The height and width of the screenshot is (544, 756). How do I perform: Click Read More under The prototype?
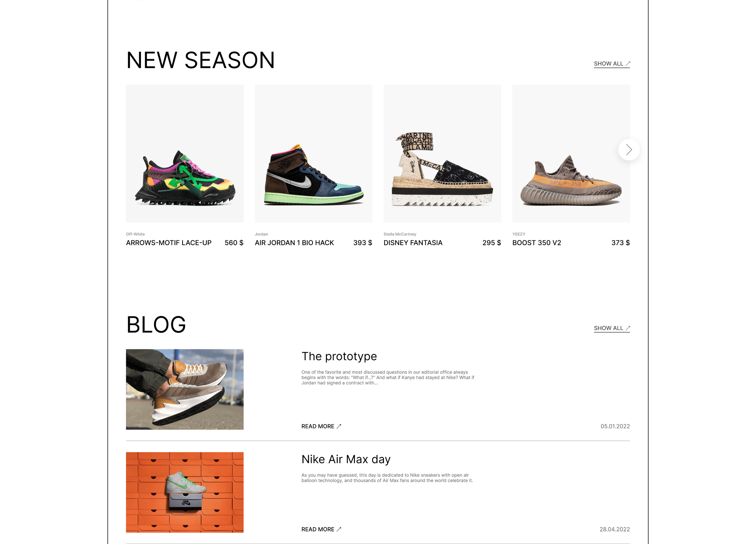click(321, 426)
